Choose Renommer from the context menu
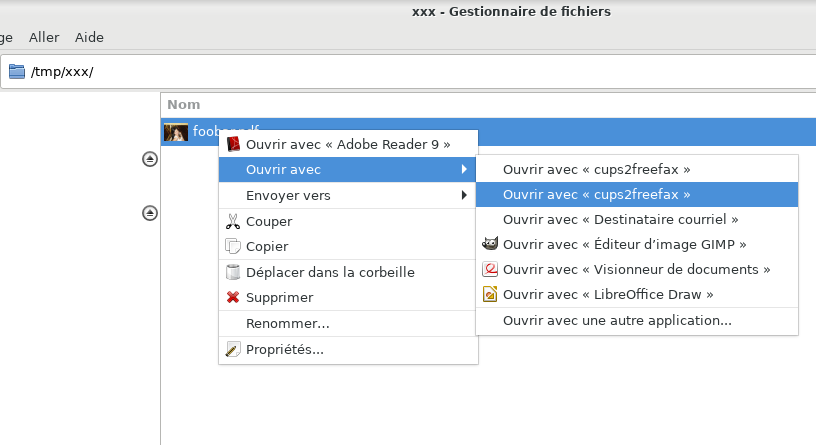The image size is (816, 445). coord(287,324)
